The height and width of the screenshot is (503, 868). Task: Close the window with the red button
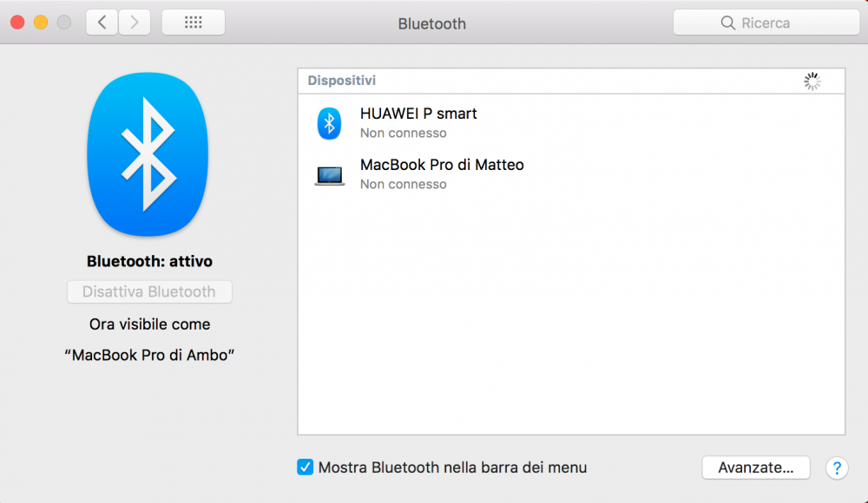click(x=17, y=23)
